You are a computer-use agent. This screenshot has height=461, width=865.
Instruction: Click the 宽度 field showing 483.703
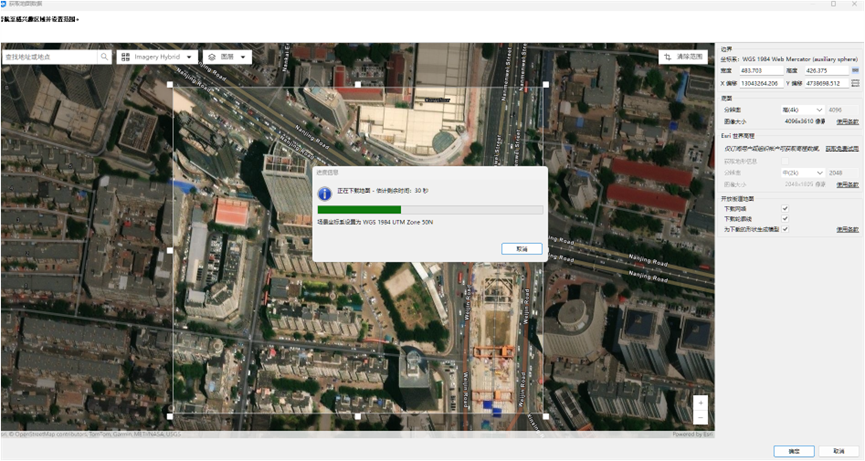click(x=761, y=71)
